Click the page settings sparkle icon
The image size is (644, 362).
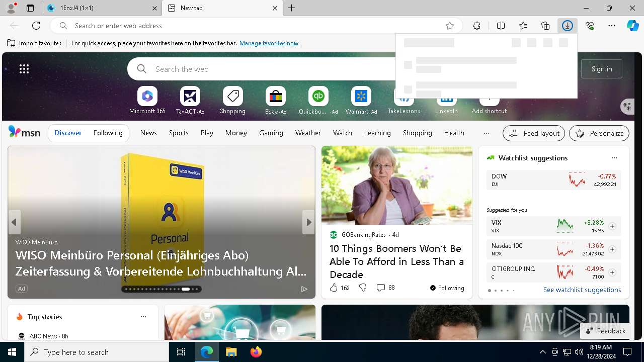tap(627, 106)
